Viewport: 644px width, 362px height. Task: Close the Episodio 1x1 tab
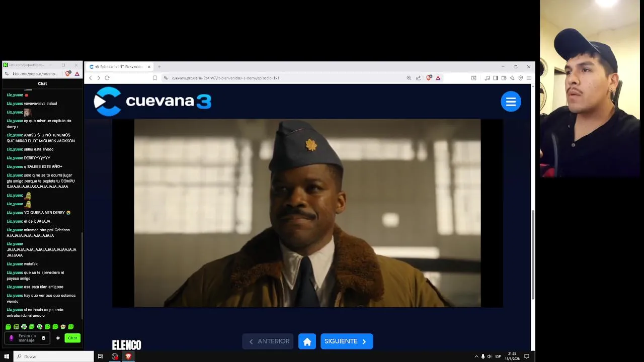pos(149,67)
